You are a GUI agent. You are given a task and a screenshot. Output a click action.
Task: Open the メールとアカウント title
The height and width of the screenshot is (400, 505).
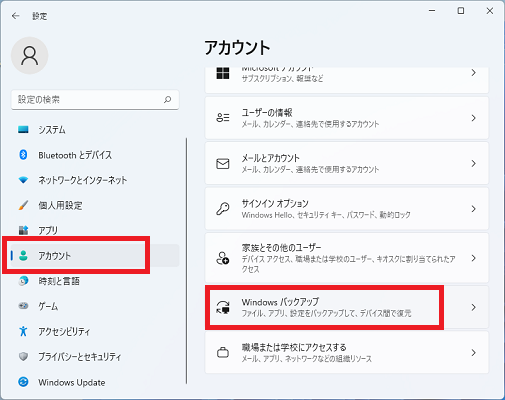(x=271, y=158)
